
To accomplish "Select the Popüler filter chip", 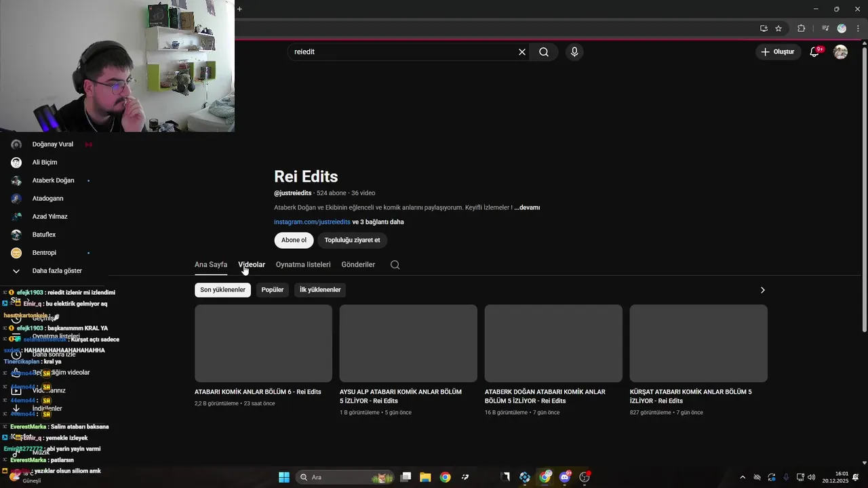I will coord(273,289).
